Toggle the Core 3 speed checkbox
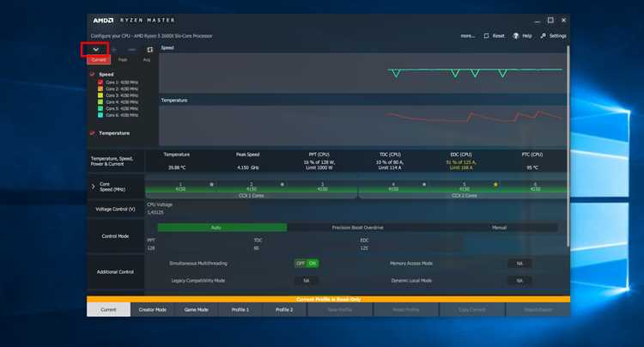 100,95
